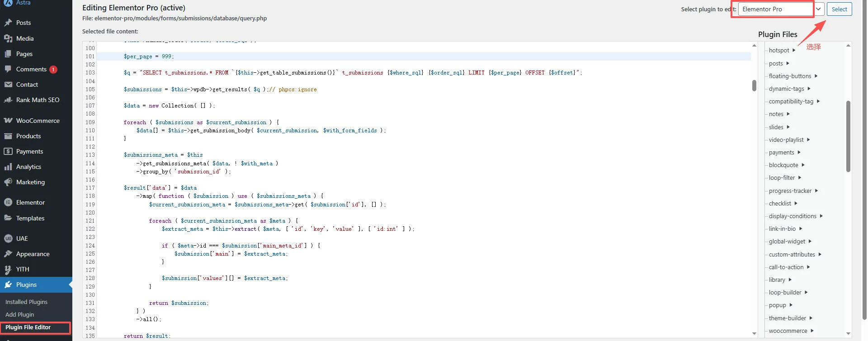Click the Analytics bar chart icon
This screenshot has width=868, height=341.
[8, 167]
